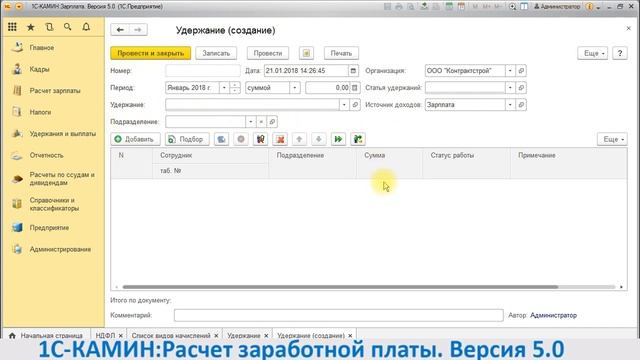Viewport: 640px width, 360px height.
Task: Open the Еще menu near the help button
Action: tap(593, 53)
